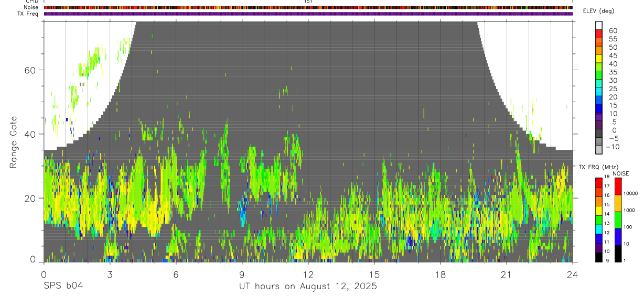Click the 13 label on TX FRQ scale

[606, 224]
